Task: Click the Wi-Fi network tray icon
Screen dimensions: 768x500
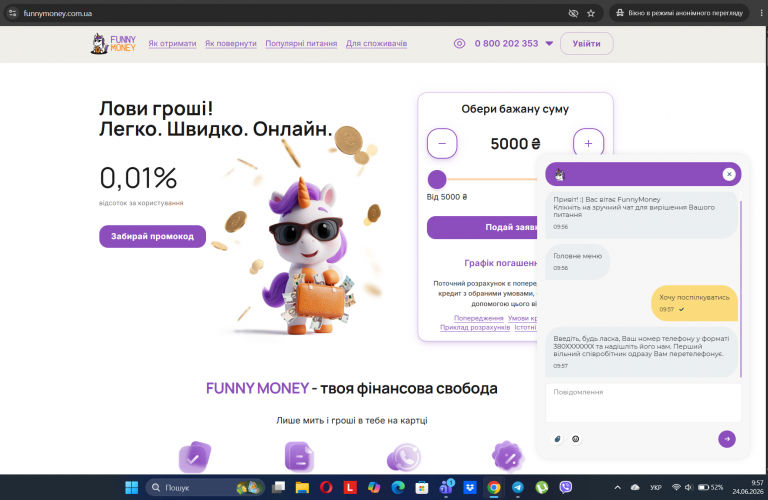Action: pos(676,487)
